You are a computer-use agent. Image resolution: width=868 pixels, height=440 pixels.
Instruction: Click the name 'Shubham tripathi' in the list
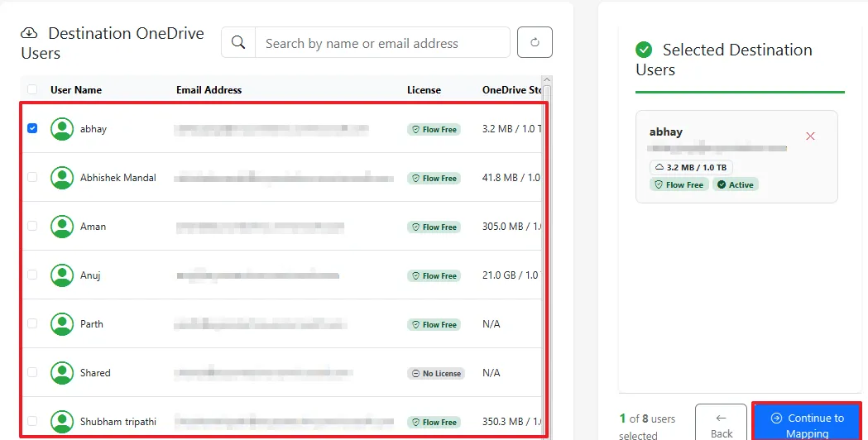click(x=117, y=422)
